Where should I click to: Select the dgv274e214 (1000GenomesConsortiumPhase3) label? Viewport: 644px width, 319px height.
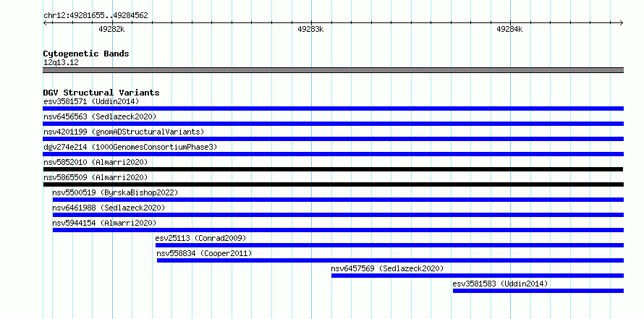[x=130, y=147]
